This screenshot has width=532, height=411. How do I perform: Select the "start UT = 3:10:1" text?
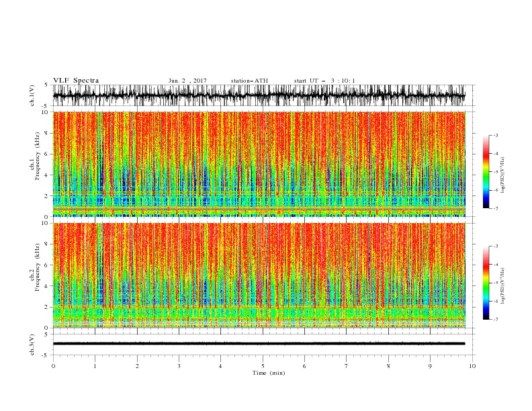coord(324,81)
